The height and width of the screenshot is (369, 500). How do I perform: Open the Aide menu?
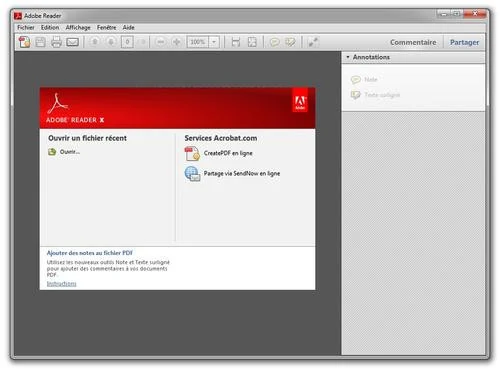click(128, 27)
